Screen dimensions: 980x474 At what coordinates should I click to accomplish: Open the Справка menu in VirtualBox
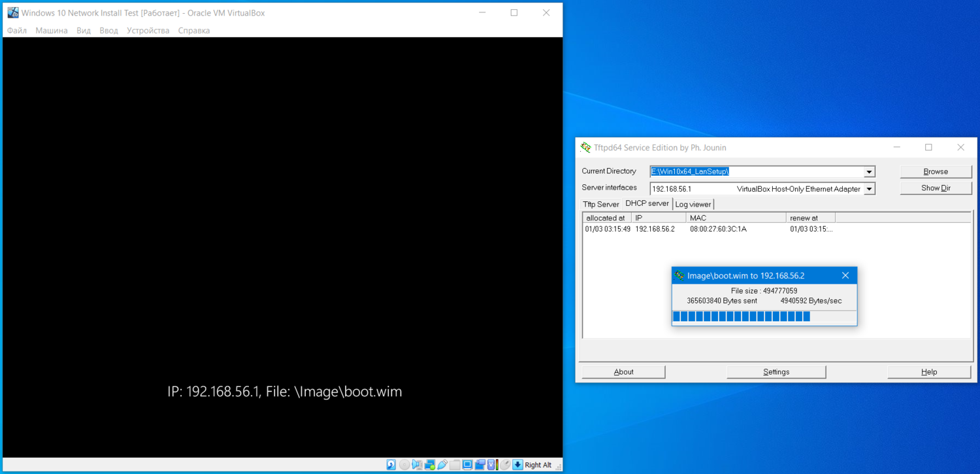coord(194,31)
